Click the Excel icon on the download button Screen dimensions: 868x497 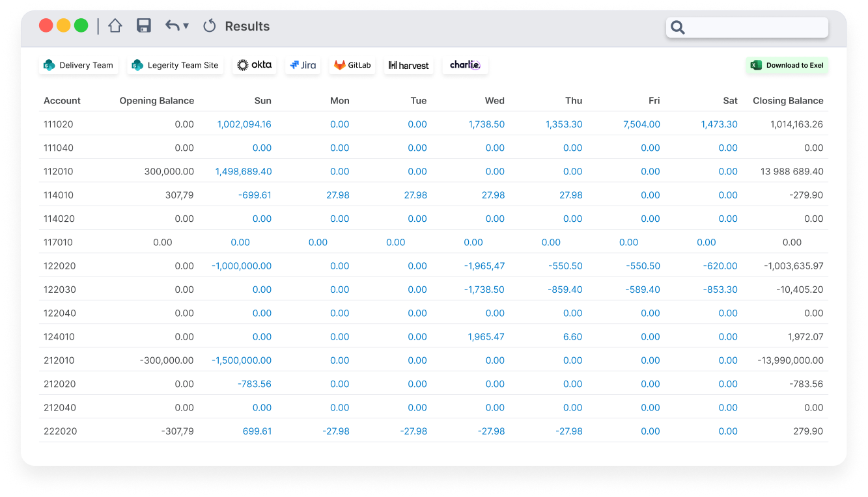coord(756,65)
